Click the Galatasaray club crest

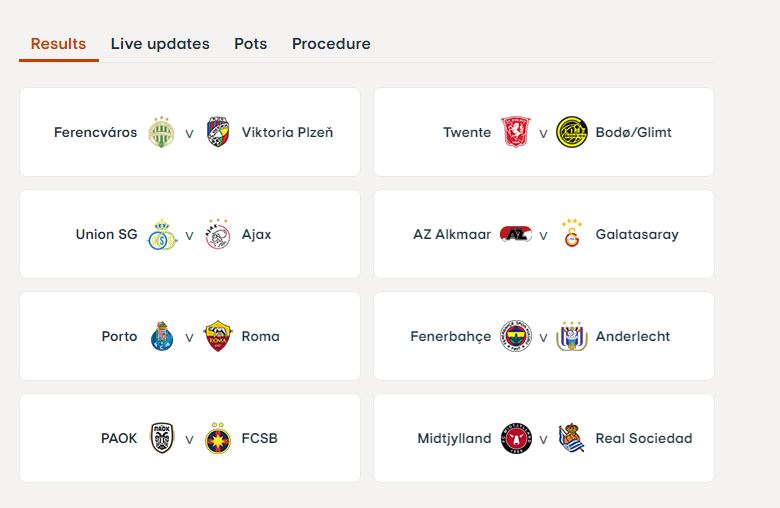pyautogui.click(x=572, y=235)
